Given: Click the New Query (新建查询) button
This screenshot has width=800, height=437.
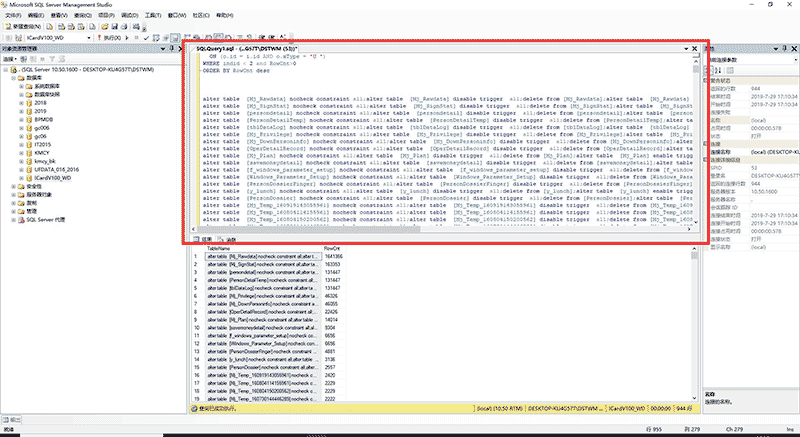Looking at the screenshot, I should tap(23, 27).
